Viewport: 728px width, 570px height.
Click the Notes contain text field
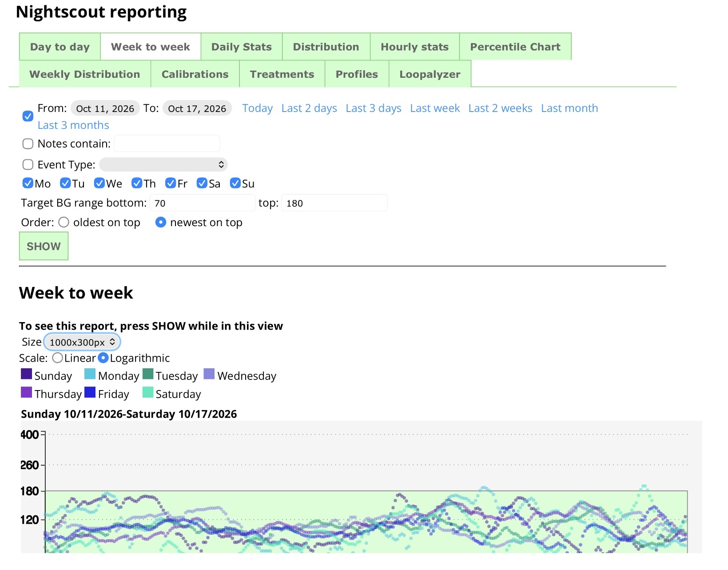(x=167, y=143)
